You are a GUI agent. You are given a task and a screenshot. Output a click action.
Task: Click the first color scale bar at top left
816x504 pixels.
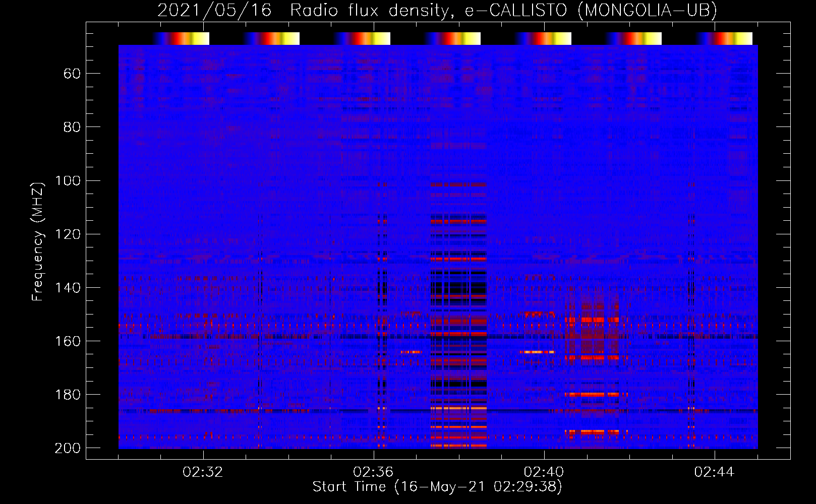pos(181,39)
